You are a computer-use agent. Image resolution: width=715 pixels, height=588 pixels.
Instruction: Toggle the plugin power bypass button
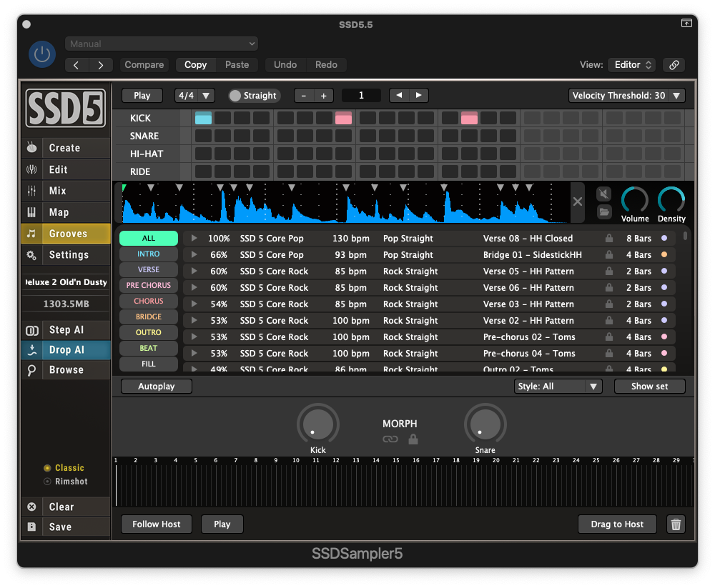click(42, 54)
